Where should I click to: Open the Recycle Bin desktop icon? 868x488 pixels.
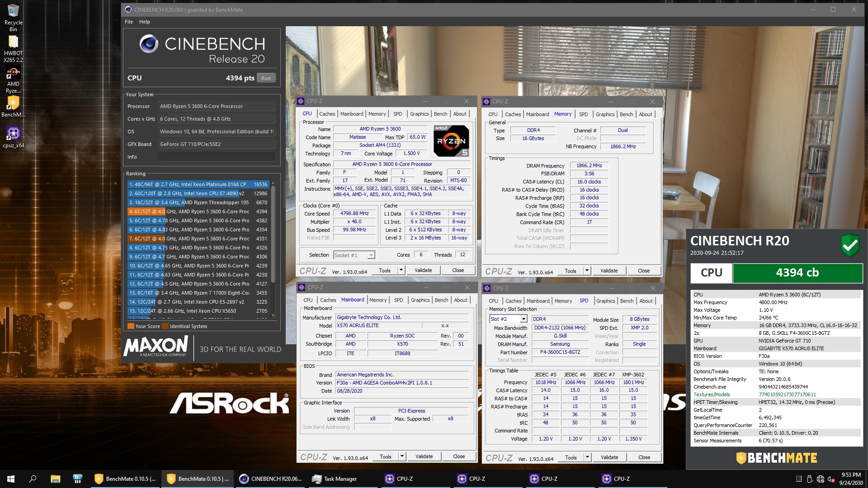tap(13, 18)
